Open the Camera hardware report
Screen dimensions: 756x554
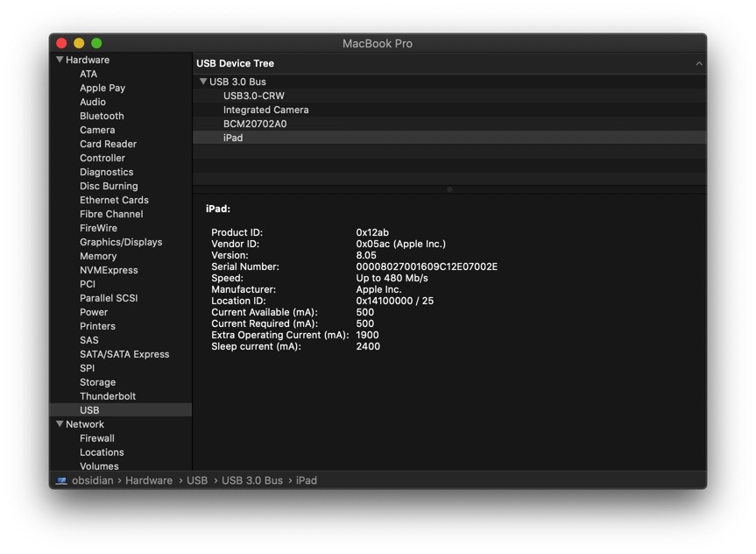coord(97,130)
